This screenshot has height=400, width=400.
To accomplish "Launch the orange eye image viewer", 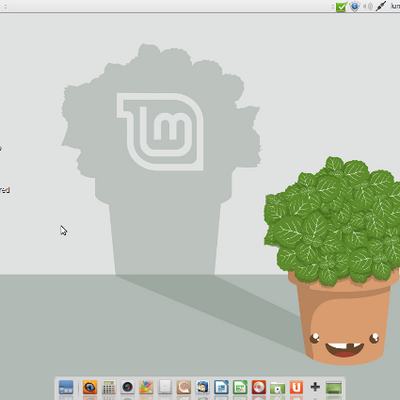I will [x=90, y=387].
